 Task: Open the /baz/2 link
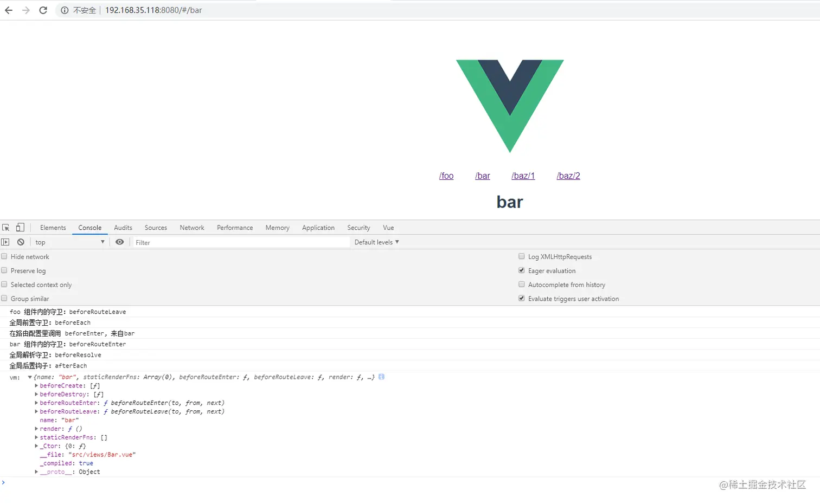568,176
